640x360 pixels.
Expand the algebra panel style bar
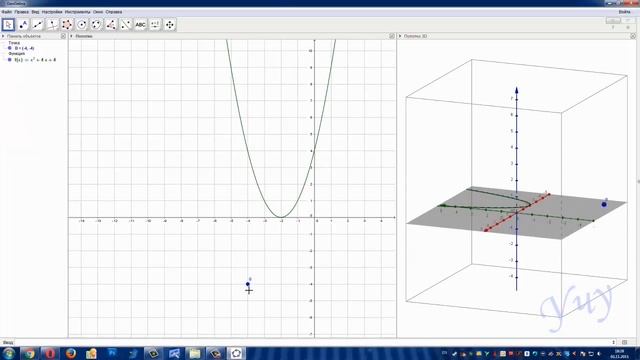(3, 36)
